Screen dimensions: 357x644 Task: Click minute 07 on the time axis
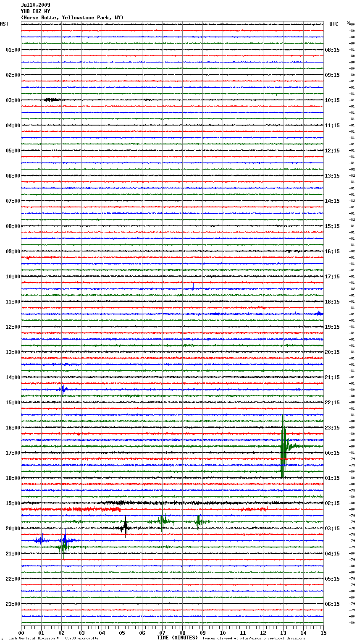pos(162,633)
